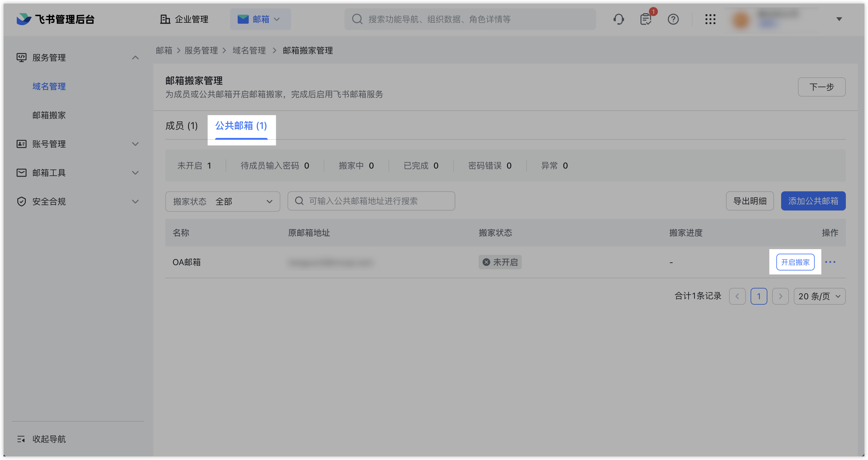868x460 pixels.
Task: Open the task list notification icon
Action: tap(645, 19)
